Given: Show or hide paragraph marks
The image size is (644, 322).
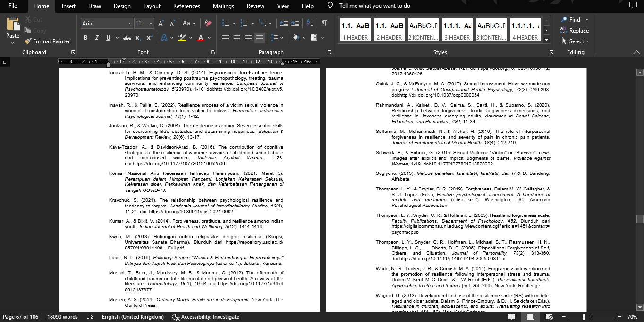Looking at the screenshot, I should (x=324, y=23).
